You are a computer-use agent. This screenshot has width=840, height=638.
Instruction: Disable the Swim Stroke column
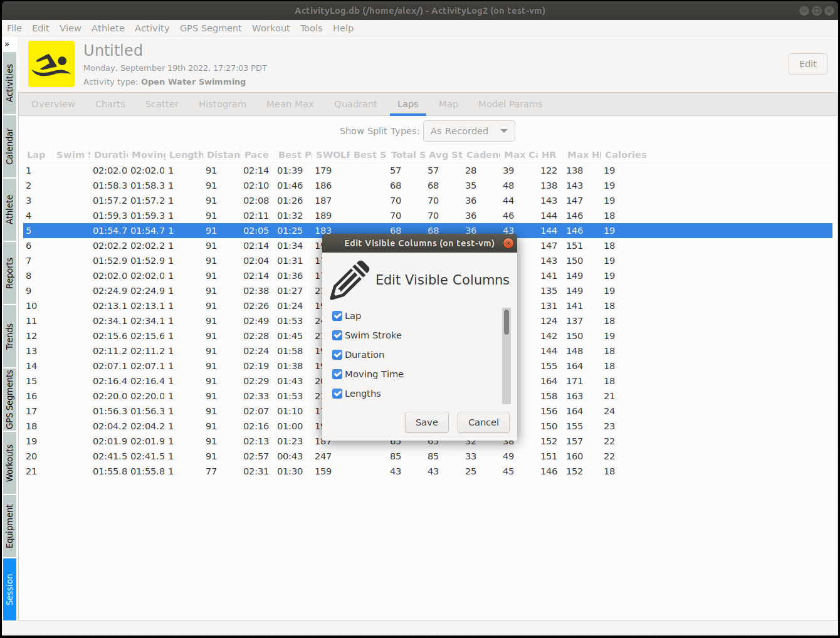pos(337,335)
